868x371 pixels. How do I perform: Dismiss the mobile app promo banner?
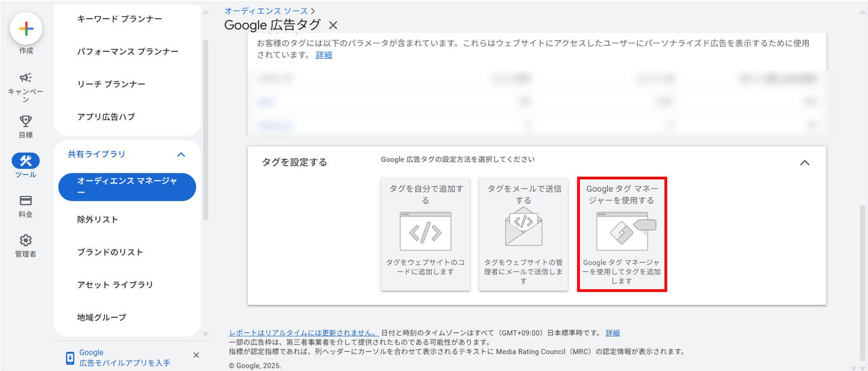(x=196, y=355)
